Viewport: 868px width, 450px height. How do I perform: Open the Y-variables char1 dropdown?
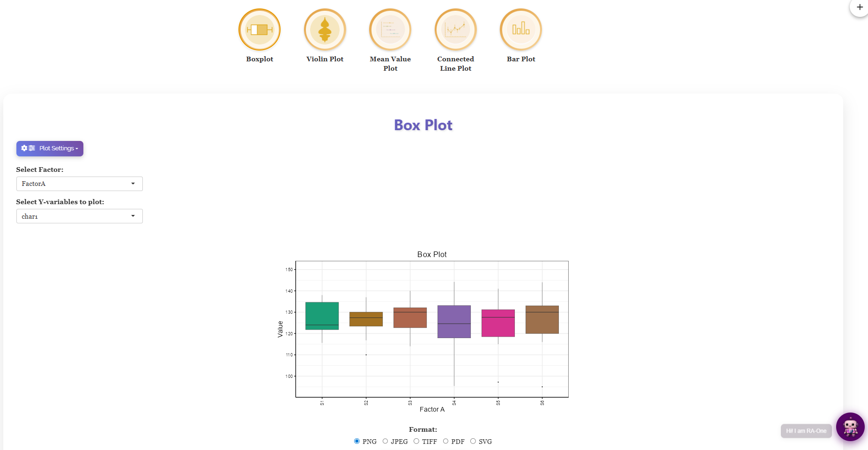tap(80, 216)
